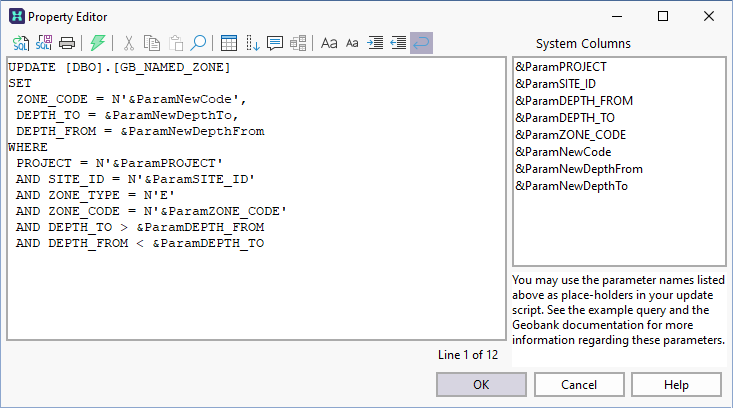Click the AND ZONE_TYPE = N'E' line

(95, 195)
